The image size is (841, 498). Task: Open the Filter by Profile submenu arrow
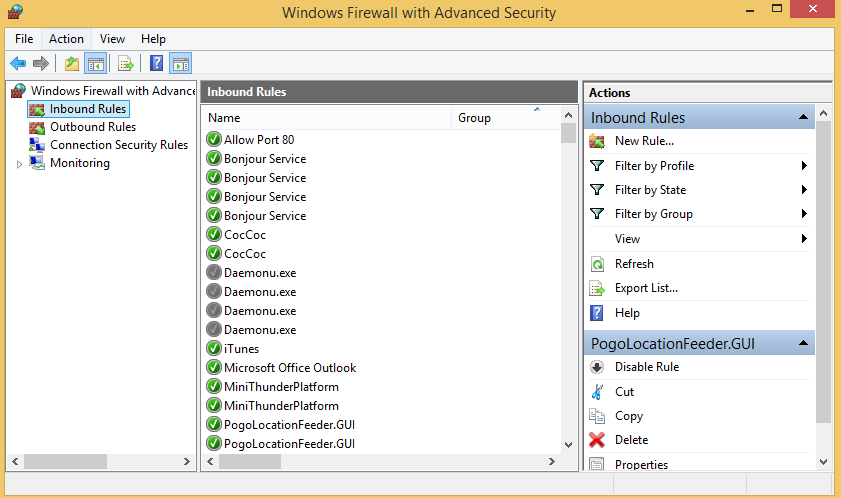pyautogui.click(x=804, y=165)
